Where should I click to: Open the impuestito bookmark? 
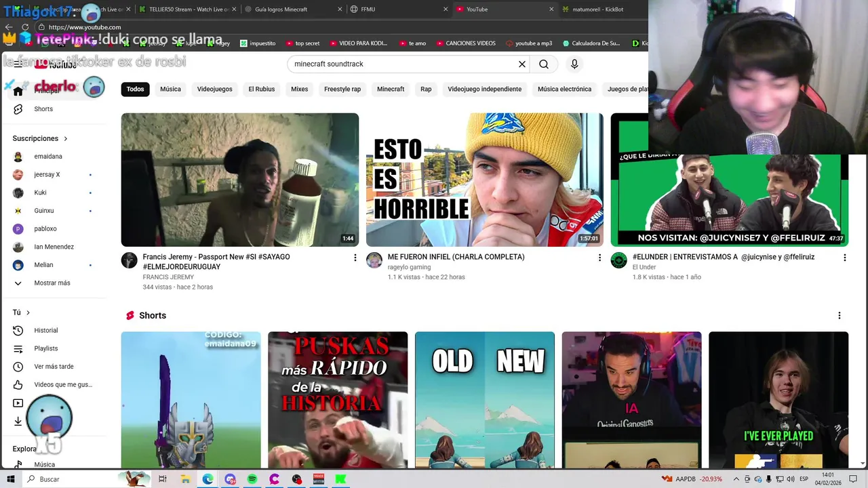click(x=258, y=43)
